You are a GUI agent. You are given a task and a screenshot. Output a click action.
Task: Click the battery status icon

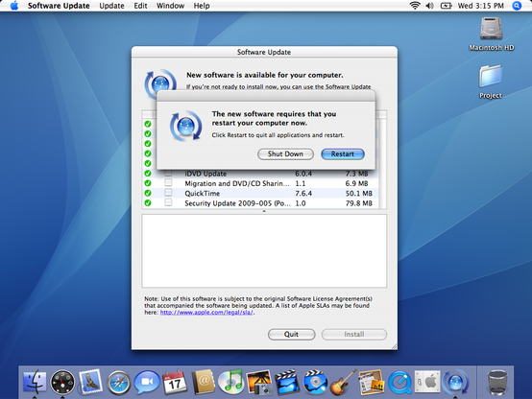[446, 6]
